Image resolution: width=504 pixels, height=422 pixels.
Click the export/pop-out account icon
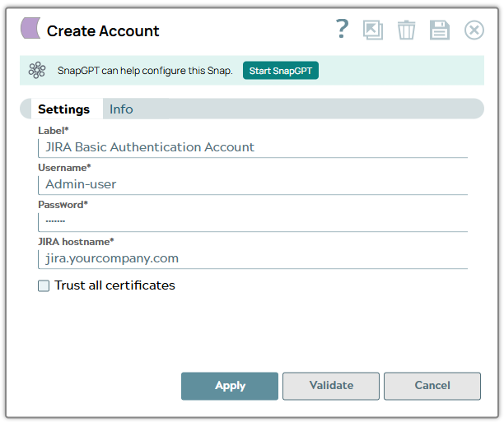(x=373, y=30)
